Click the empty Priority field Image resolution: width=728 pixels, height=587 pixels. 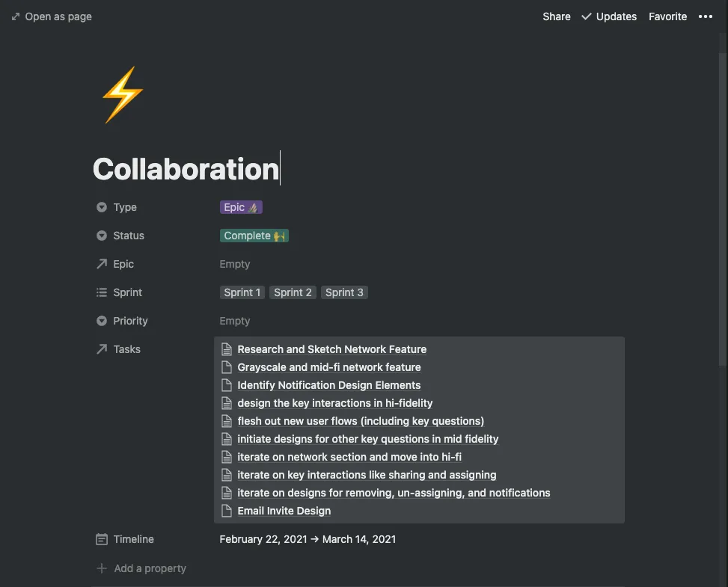(x=235, y=321)
